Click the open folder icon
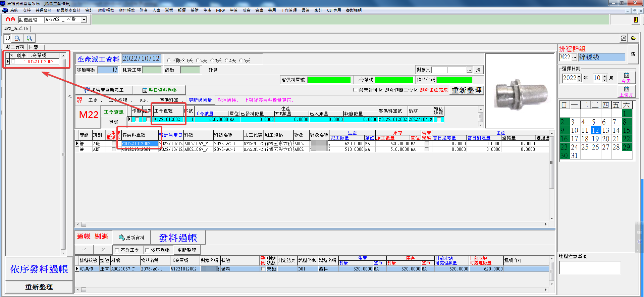Image resolution: width=644 pixels, height=297 pixels. [633, 38]
